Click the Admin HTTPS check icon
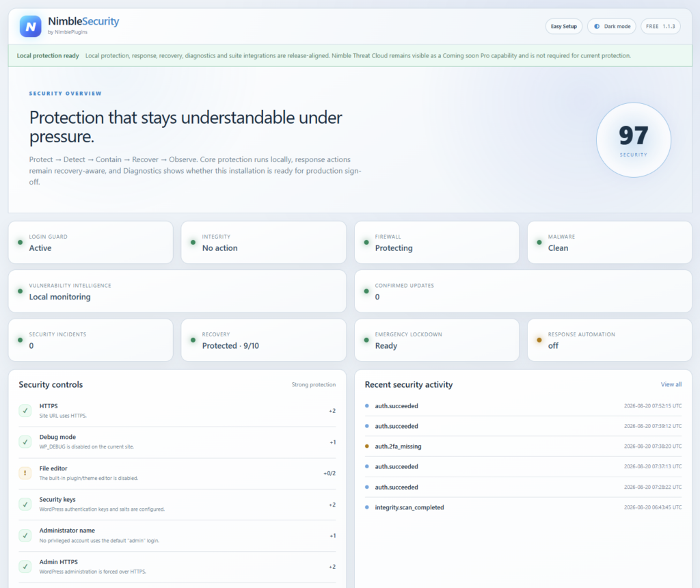 pos(25,567)
